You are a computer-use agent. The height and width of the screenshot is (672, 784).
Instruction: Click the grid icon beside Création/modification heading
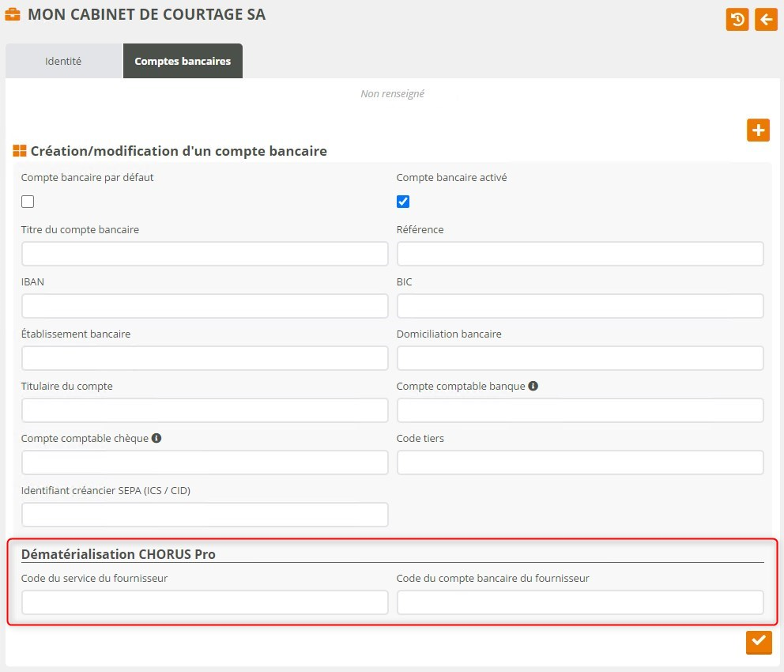pos(20,151)
